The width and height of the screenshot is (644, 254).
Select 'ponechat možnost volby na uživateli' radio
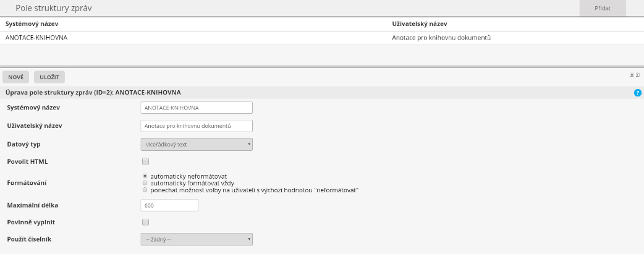click(x=145, y=190)
